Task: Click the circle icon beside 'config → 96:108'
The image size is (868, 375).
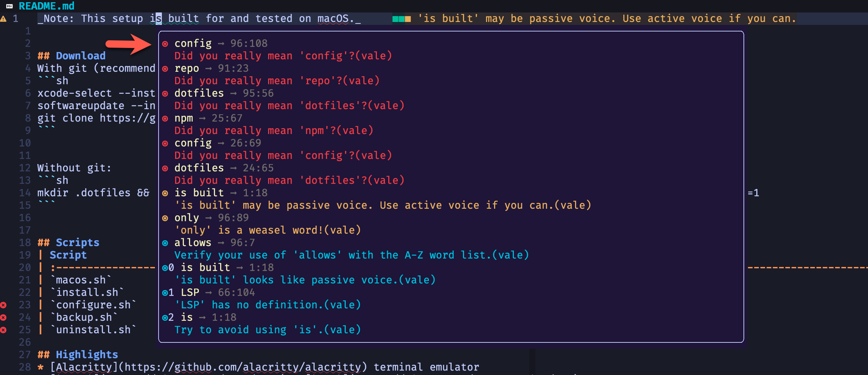Action: coord(166,43)
